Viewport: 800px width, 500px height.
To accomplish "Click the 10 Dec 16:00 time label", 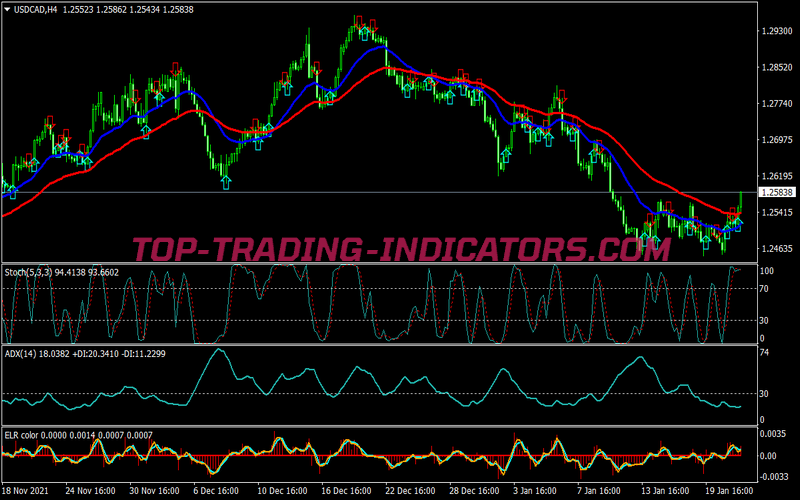I will coord(282,491).
